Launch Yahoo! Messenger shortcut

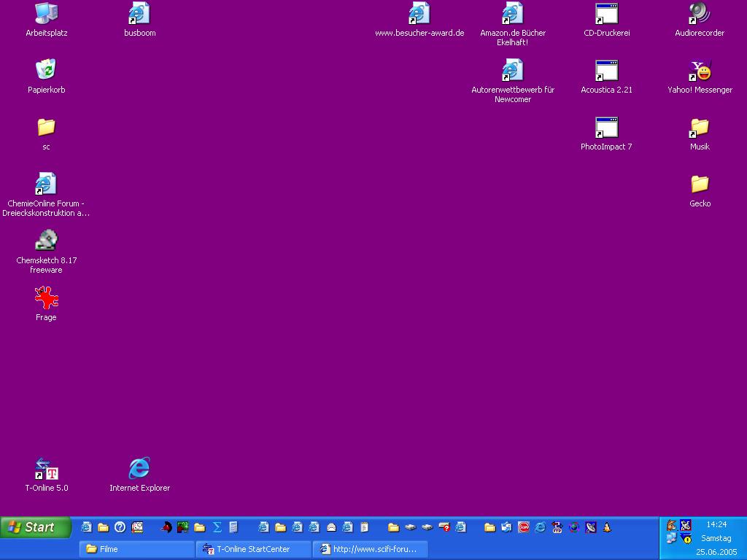tap(700, 71)
